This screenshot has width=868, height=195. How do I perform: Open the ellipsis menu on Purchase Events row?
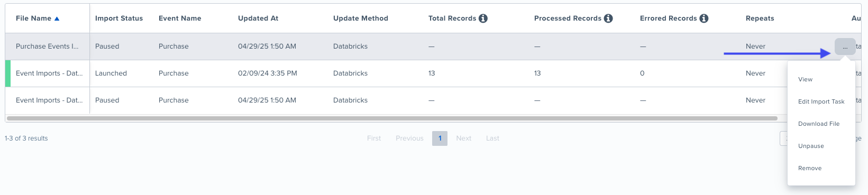(845, 47)
